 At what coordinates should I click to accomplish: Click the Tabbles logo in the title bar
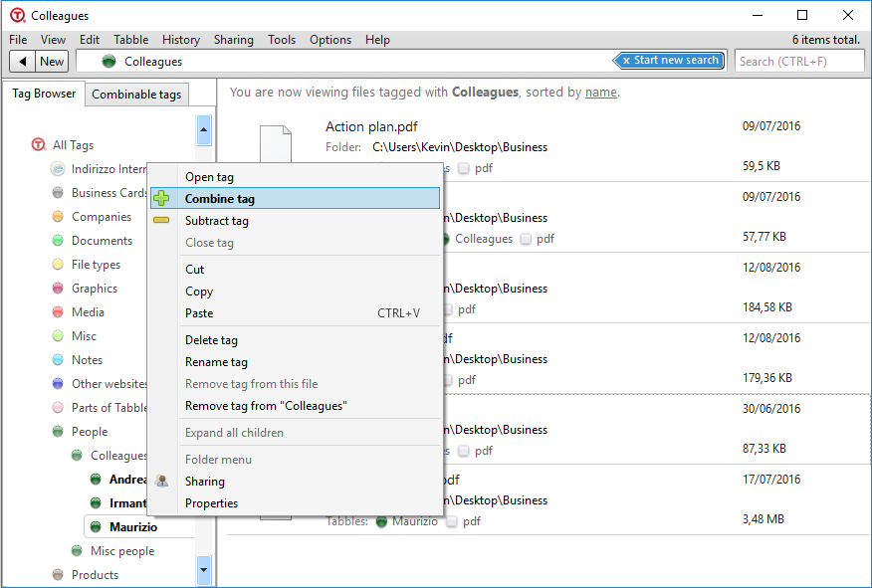pos(18,16)
